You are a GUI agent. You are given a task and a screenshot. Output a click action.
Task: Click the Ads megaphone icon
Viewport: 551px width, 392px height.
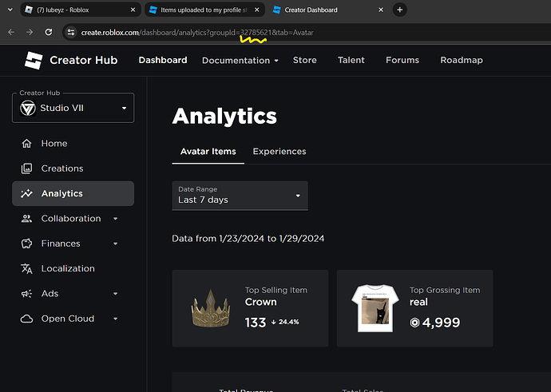point(26,293)
